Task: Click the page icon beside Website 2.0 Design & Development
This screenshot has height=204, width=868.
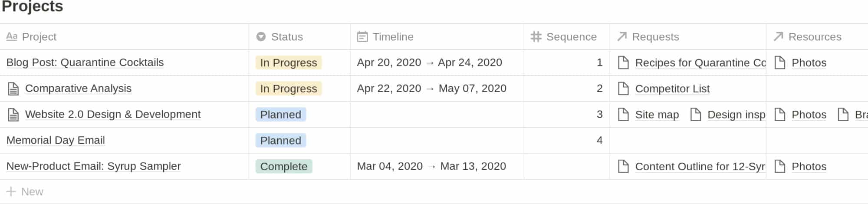Action: 13,115
